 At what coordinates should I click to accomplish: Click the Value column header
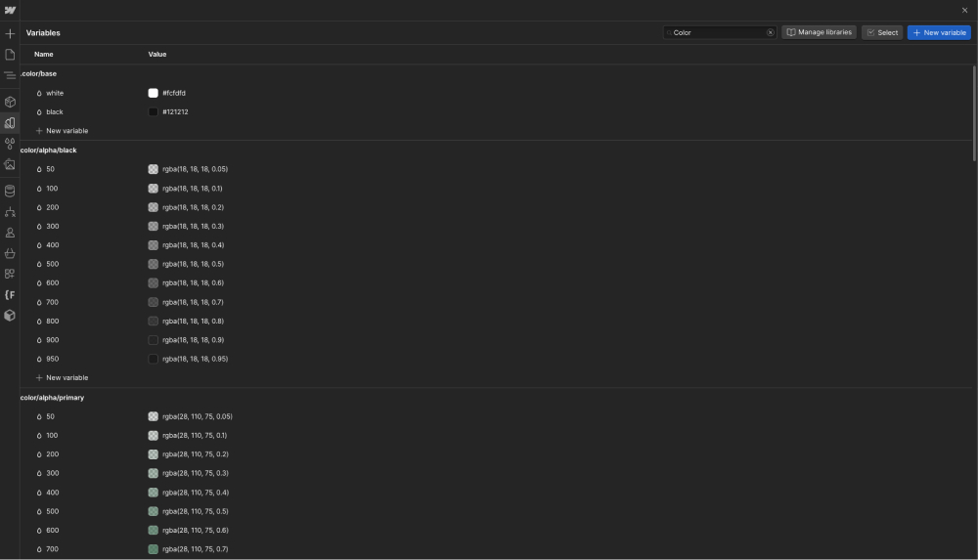point(157,55)
